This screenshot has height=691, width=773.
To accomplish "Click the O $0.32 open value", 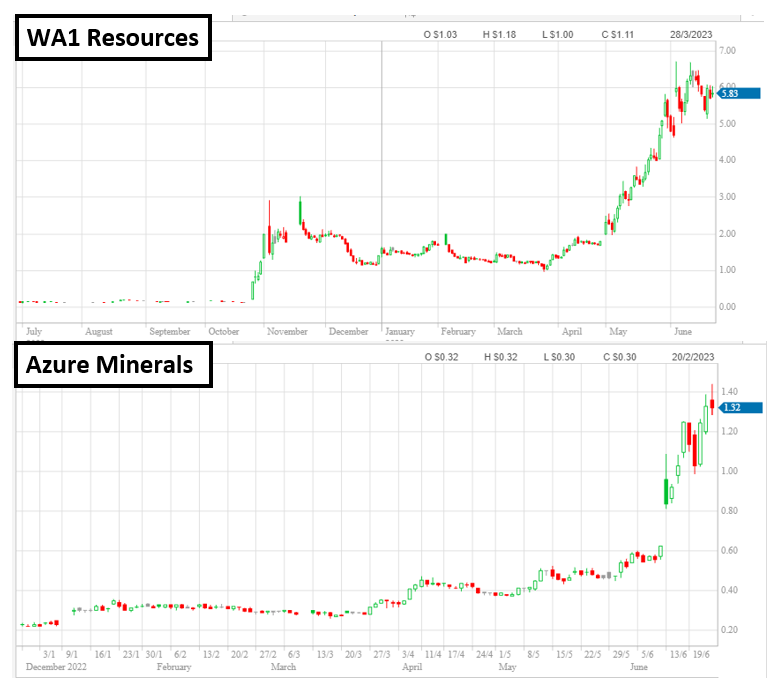I will (441, 357).
